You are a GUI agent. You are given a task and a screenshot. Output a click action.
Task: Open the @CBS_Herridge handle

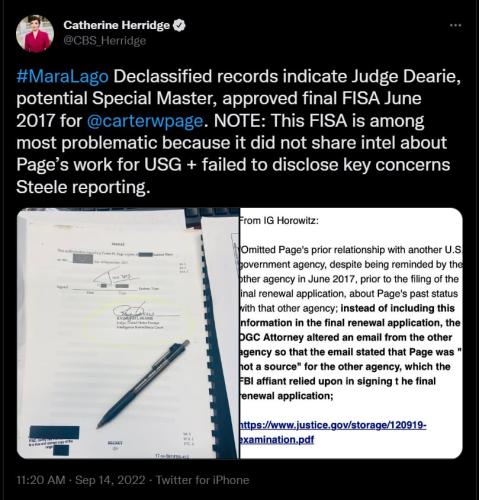point(105,41)
